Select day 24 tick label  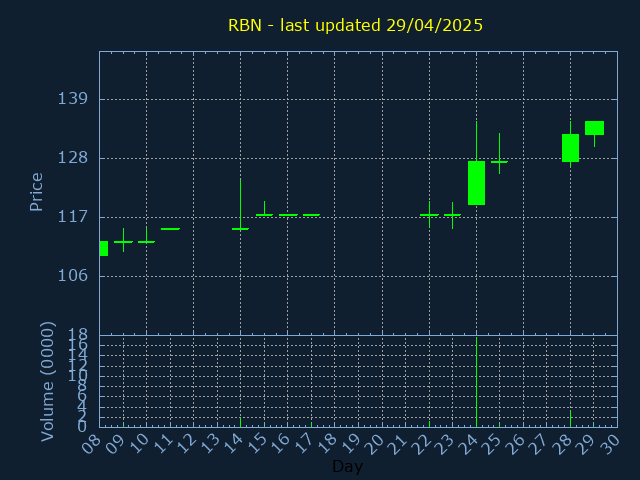pyautogui.click(x=468, y=444)
